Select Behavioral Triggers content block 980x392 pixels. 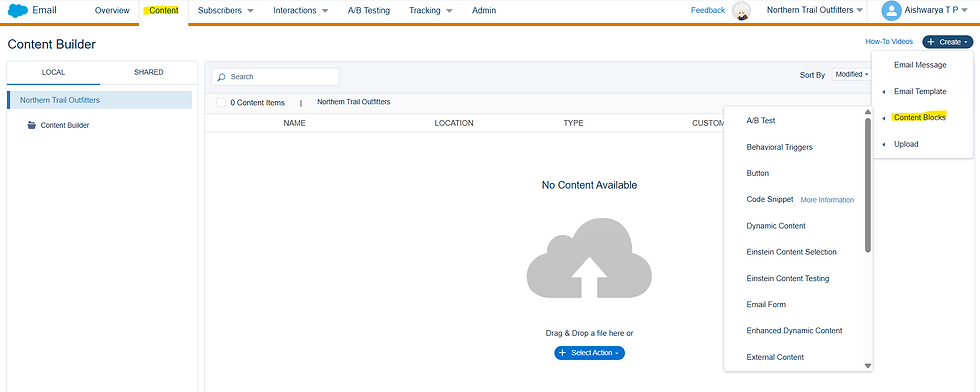(x=779, y=147)
